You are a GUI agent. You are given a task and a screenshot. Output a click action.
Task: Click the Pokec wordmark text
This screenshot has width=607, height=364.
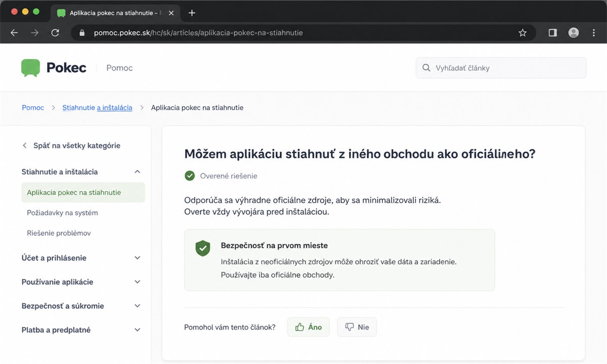(x=66, y=68)
